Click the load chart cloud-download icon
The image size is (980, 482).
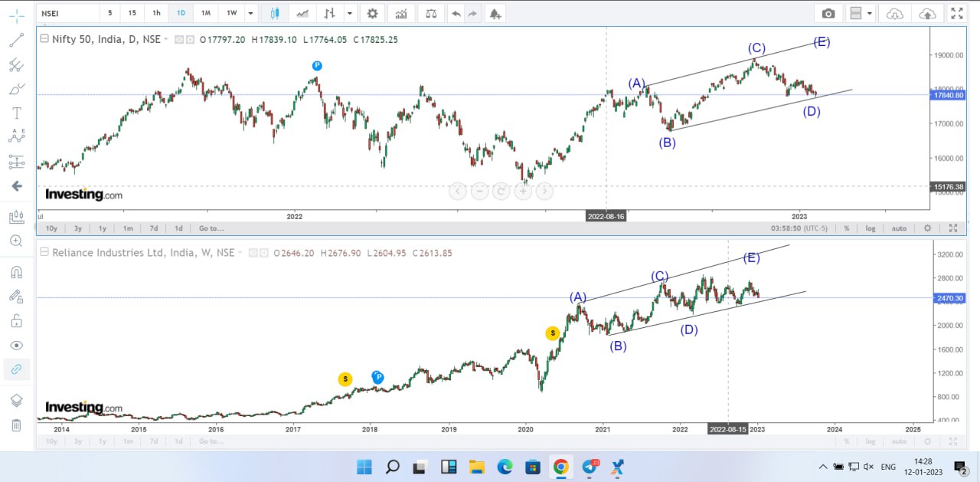(894, 13)
